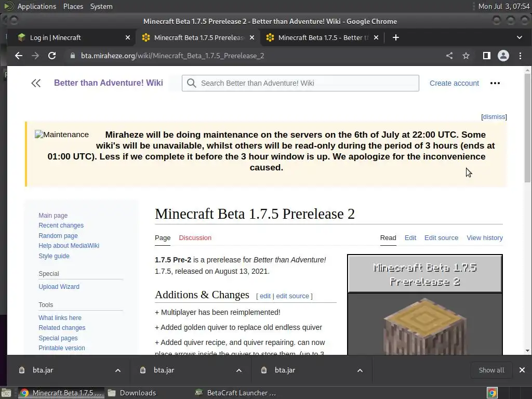532x399 pixels.
Task: Expand options for third bta.jar download
Action: click(360, 370)
